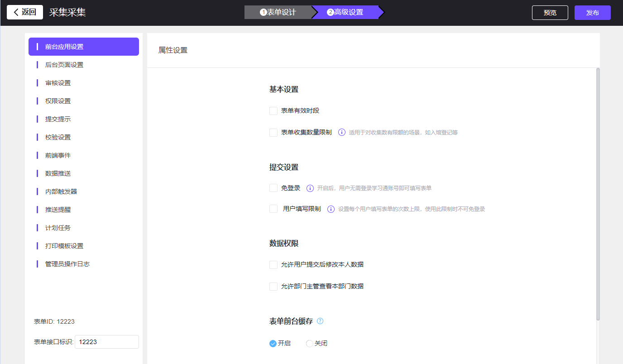Click the info icon beside 表单收集数量限制
This screenshot has width=623, height=364.
[x=342, y=133]
